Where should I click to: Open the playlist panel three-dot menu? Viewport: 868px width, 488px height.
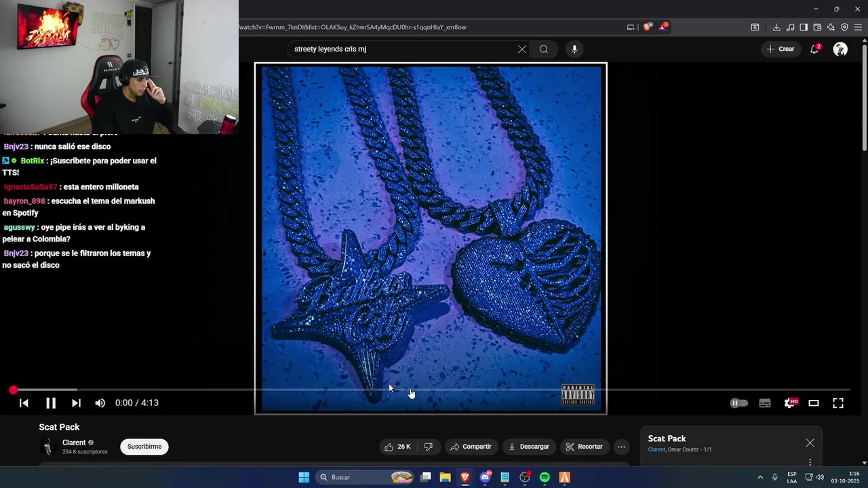[810, 462]
